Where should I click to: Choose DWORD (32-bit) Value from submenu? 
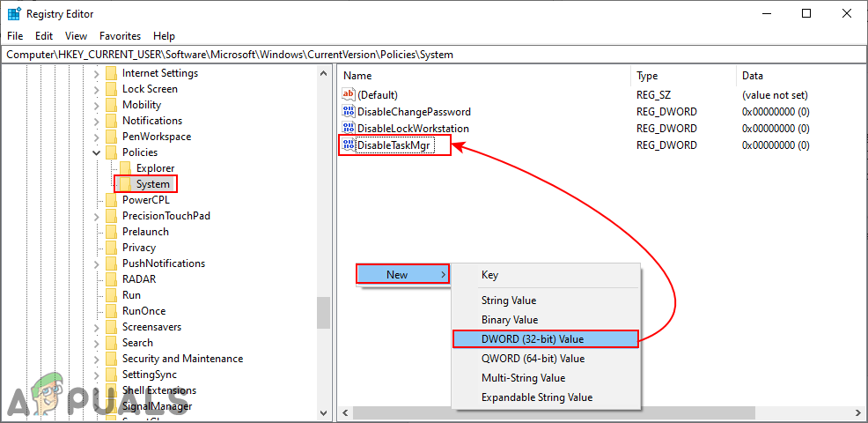(x=545, y=339)
